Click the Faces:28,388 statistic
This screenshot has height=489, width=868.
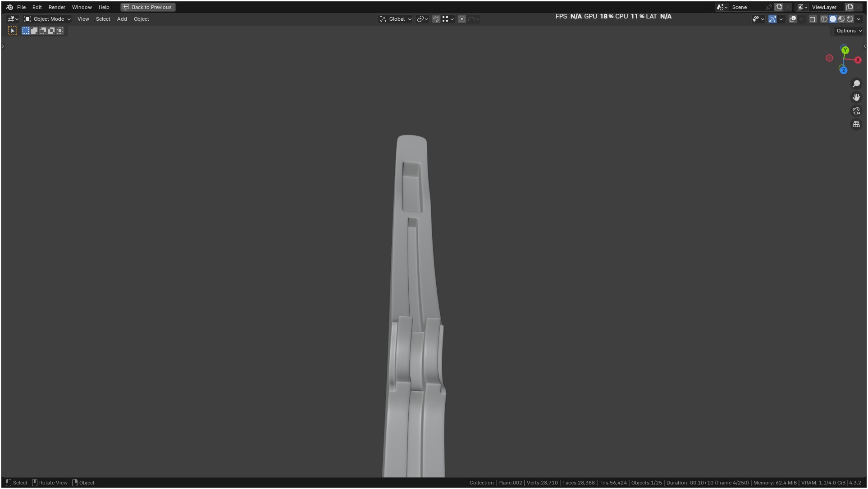[x=578, y=483]
